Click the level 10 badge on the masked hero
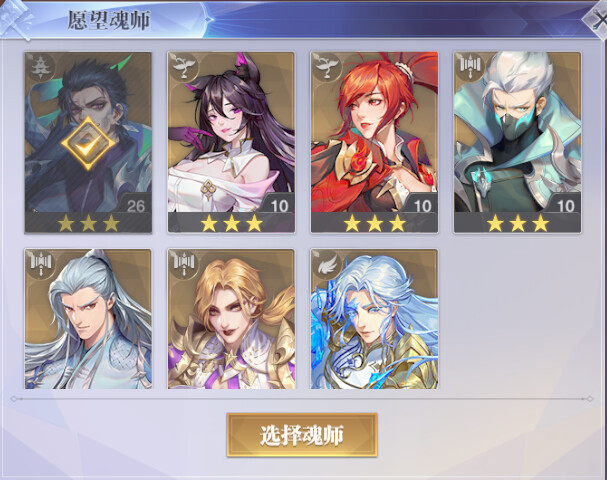 566,206
